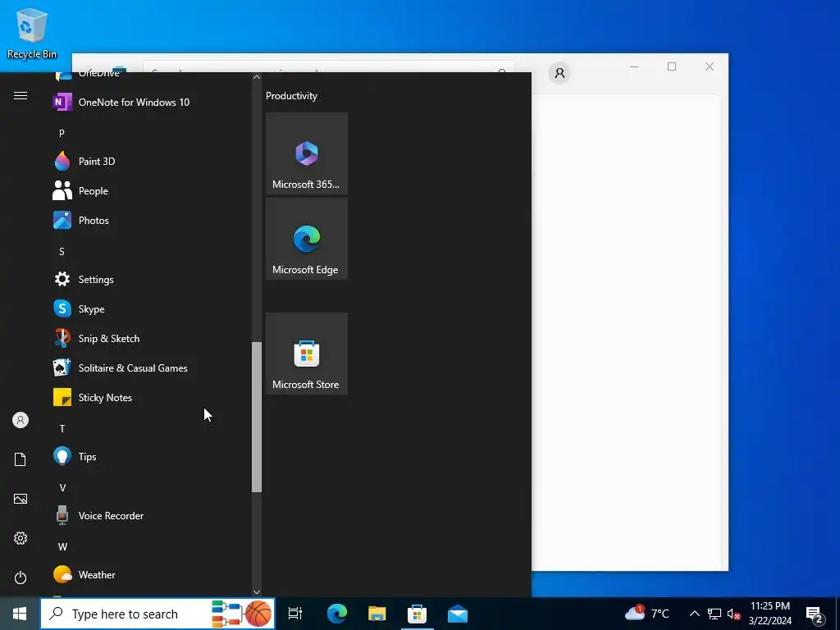Open the weather widget showing 7°C
This screenshot has width=840, height=630.
click(x=646, y=614)
